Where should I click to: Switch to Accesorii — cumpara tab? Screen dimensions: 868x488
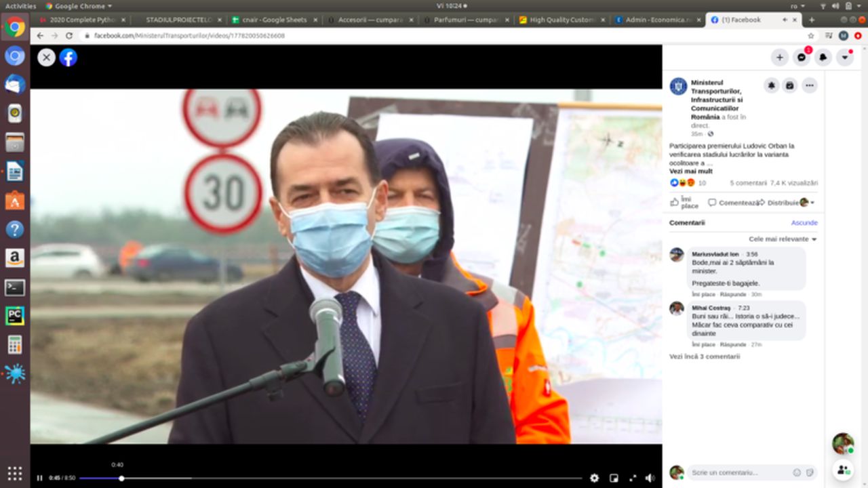click(x=370, y=20)
